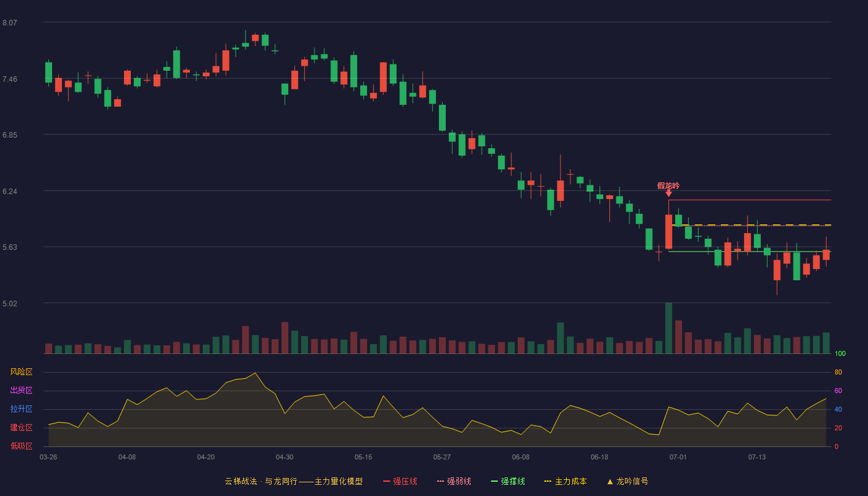This screenshot has width=868, height=496.
Task: Click the red 强压线 legend dash icon
Action: click(387, 481)
